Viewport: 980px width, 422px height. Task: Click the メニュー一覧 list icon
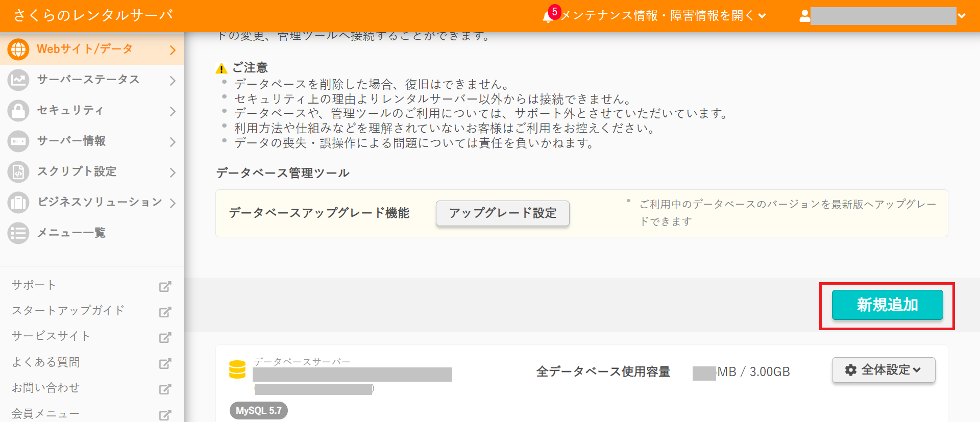(18, 233)
